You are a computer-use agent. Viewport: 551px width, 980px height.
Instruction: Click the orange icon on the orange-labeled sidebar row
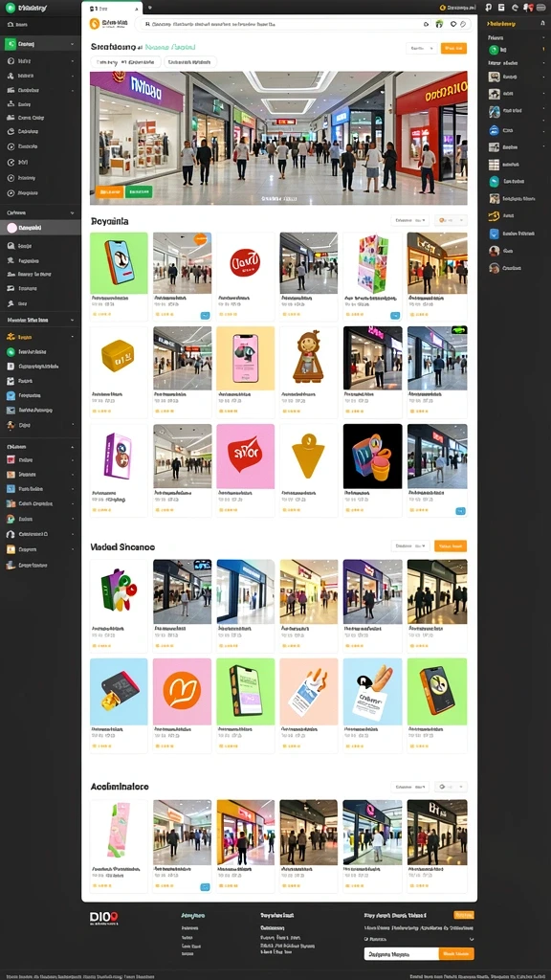11,337
